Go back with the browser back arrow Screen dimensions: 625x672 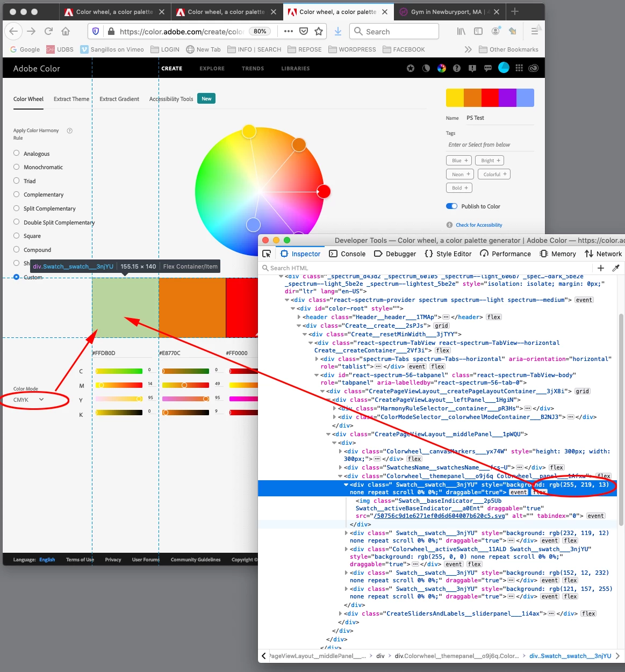pyautogui.click(x=13, y=31)
